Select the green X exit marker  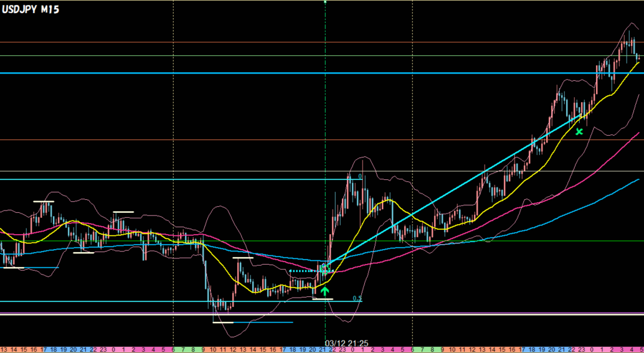tap(579, 132)
